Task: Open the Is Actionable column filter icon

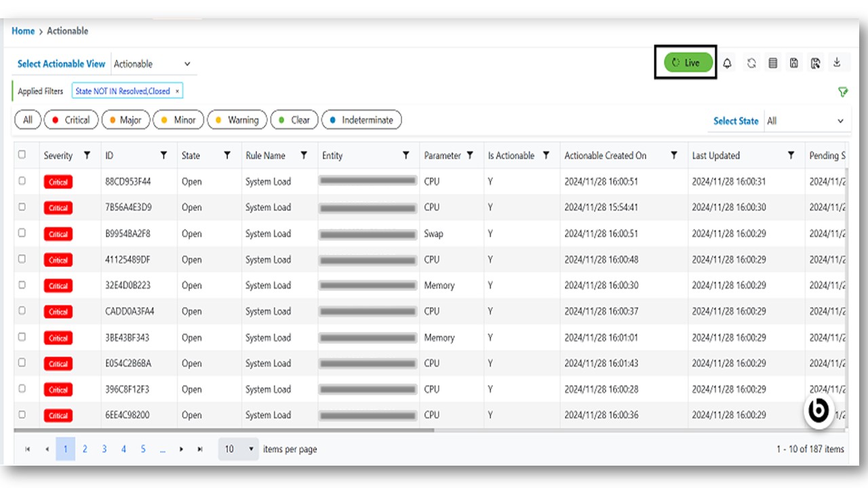Action: tap(546, 155)
